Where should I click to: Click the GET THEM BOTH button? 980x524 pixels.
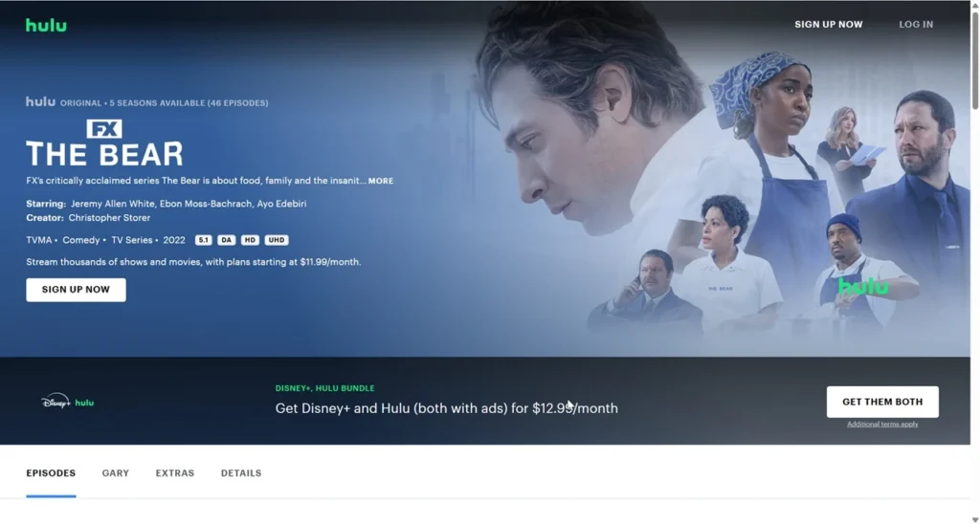882,402
